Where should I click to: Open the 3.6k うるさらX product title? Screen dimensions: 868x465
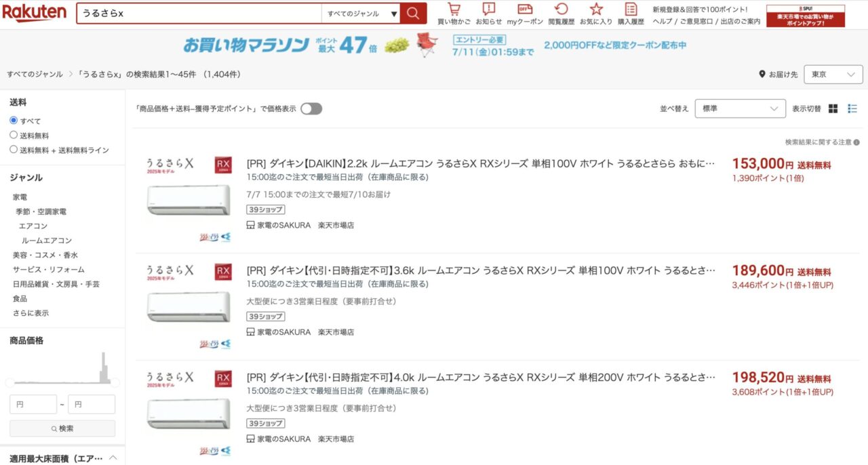481,270
